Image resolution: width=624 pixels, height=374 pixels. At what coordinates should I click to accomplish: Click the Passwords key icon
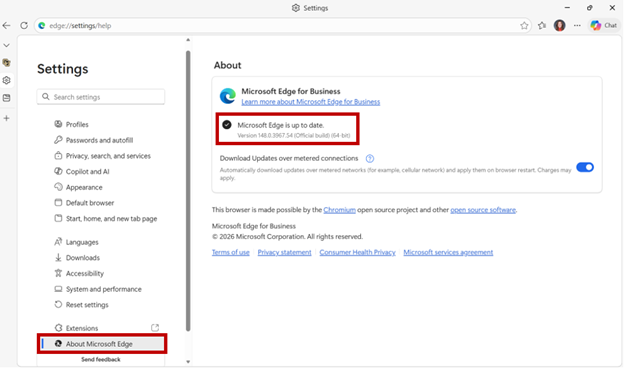[x=58, y=140]
